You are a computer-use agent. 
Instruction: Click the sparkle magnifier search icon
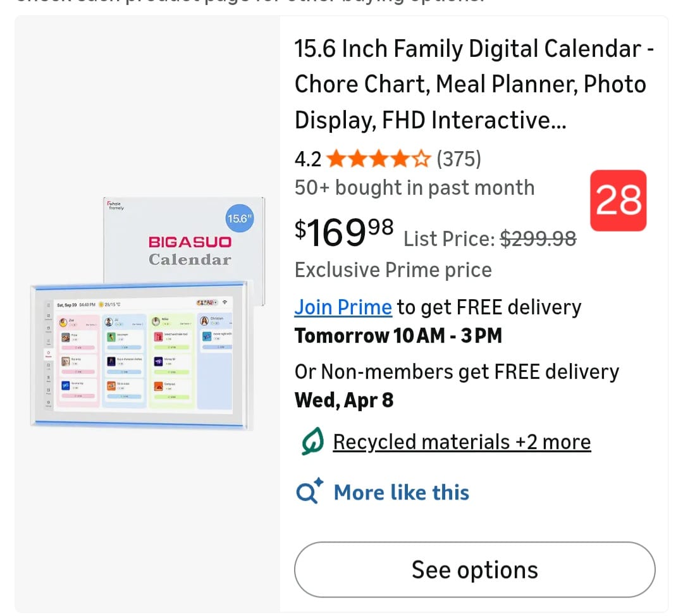tap(310, 492)
